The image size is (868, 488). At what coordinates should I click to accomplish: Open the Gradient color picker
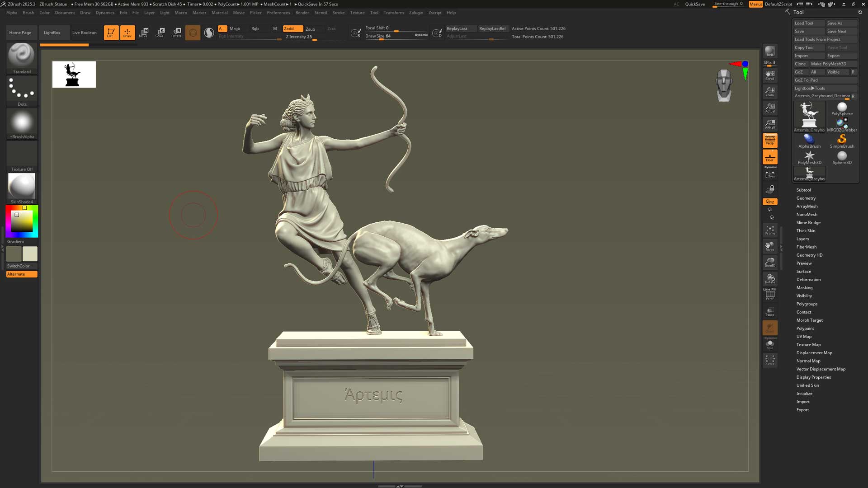click(21, 221)
